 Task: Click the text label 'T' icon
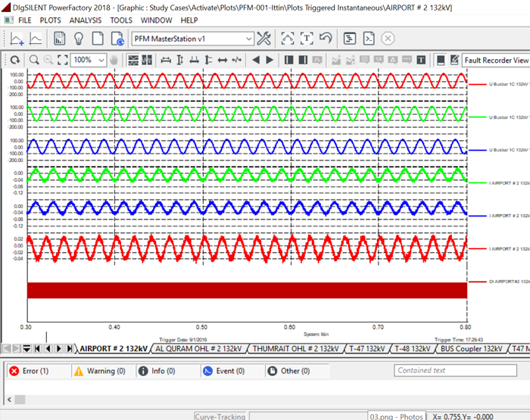coord(421,60)
